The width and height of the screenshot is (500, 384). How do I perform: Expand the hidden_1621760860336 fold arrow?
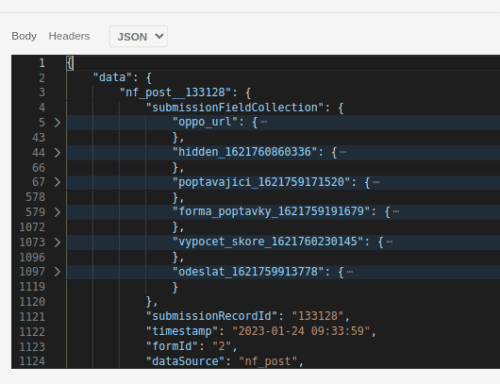(57, 153)
